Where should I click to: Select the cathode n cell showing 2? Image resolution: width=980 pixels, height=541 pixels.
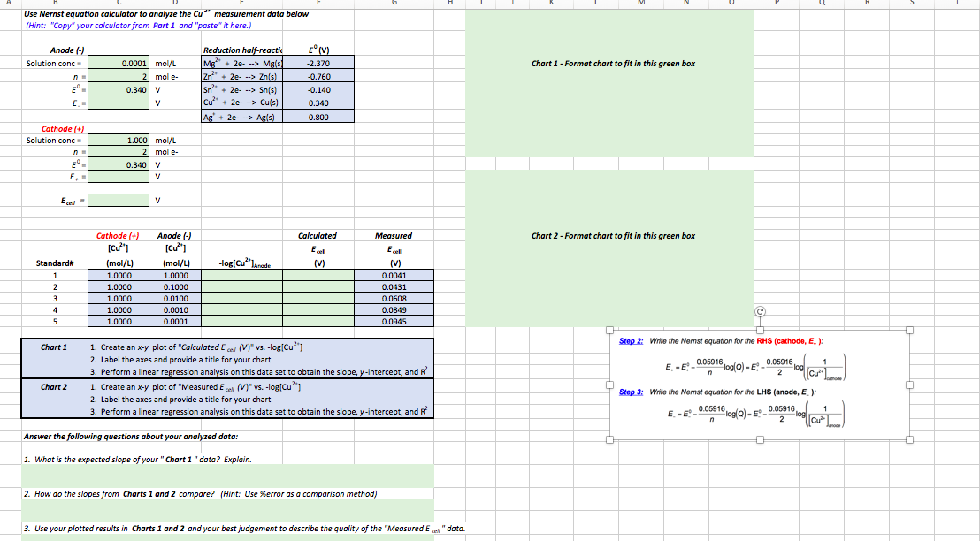coord(119,152)
